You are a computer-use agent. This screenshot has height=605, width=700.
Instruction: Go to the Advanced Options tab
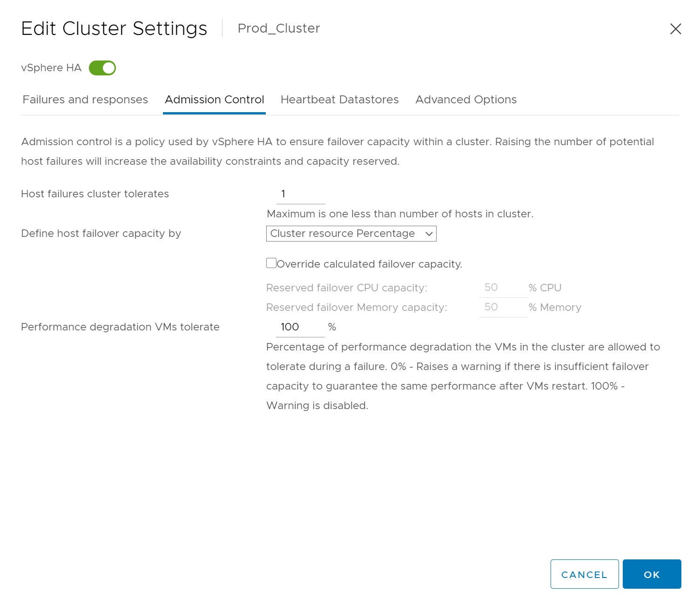tap(466, 100)
